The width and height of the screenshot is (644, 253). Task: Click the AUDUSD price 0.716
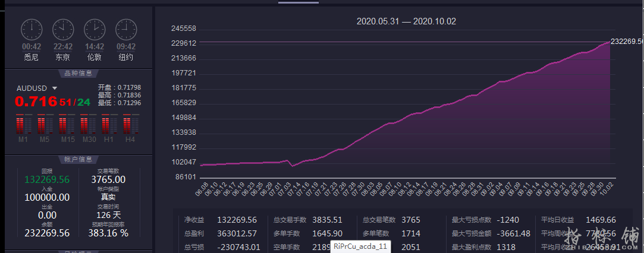click(36, 102)
